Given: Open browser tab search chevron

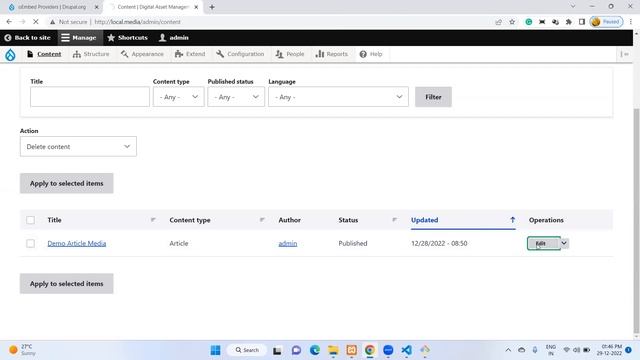Looking at the screenshot, I should (573, 7).
